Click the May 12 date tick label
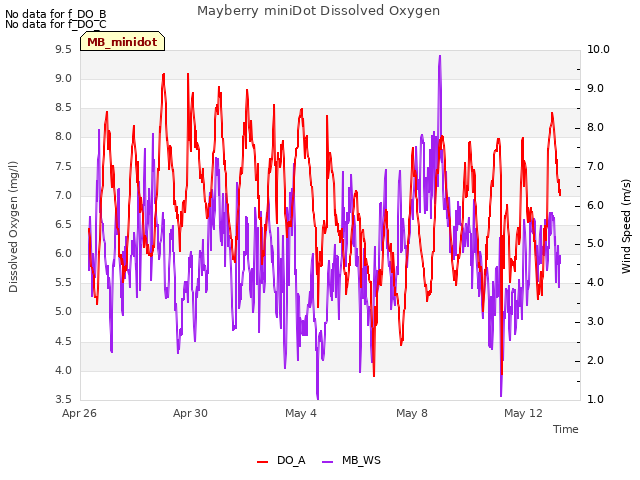This screenshot has height=480, width=640. pyautogui.click(x=523, y=413)
